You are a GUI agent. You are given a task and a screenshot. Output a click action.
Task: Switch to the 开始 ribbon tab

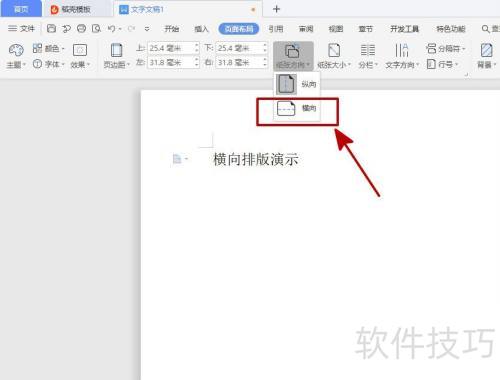point(171,29)
